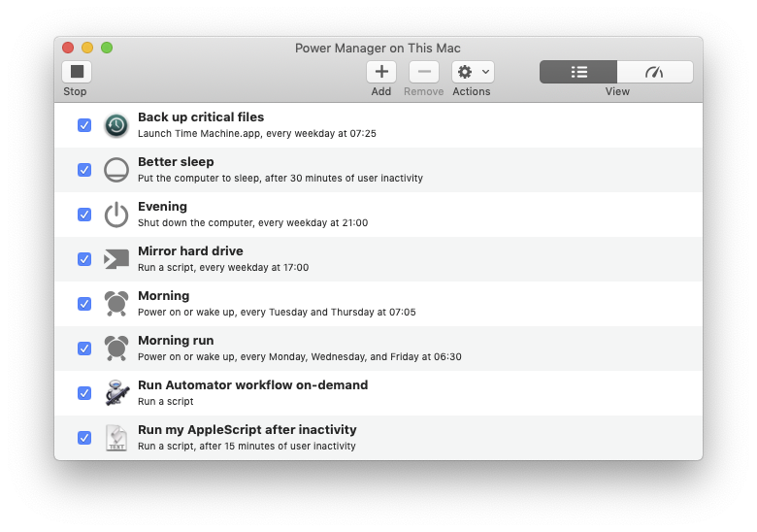Uncheck the Better sleep event
757x532 pixels.
[84, 170]
